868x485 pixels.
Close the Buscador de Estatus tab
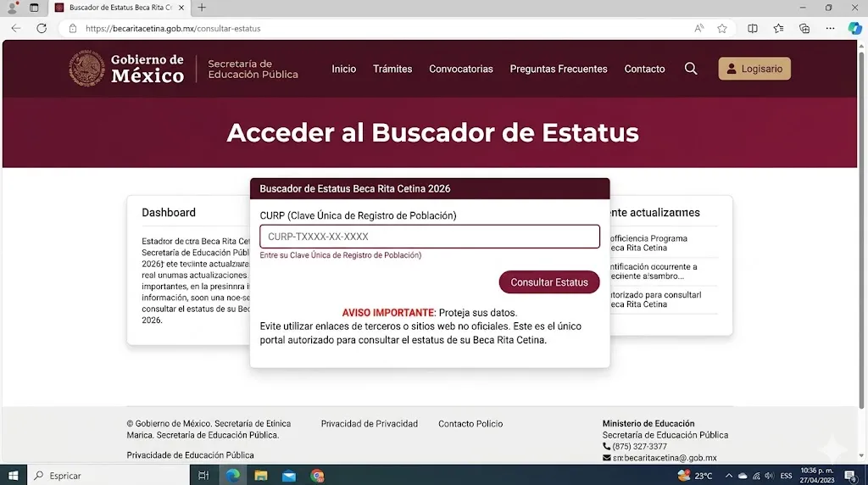coord(181,8)
